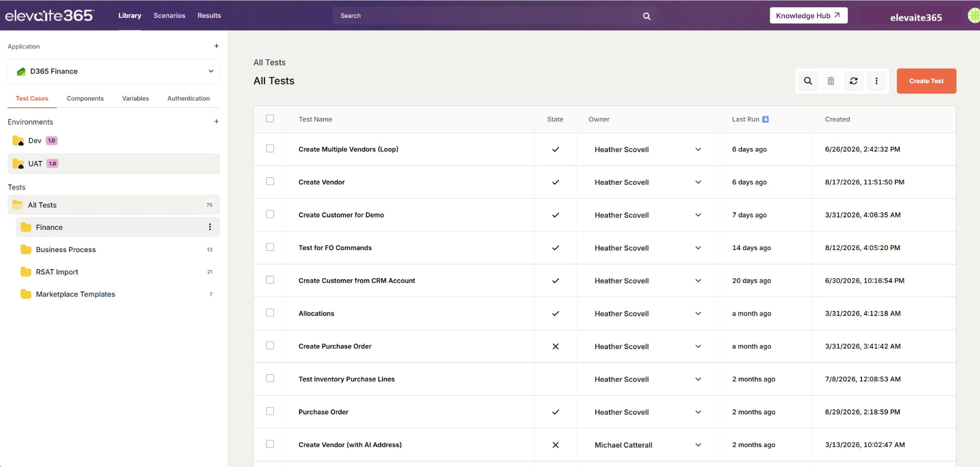Open the tests search tool beside trash icon

point(808,81)
